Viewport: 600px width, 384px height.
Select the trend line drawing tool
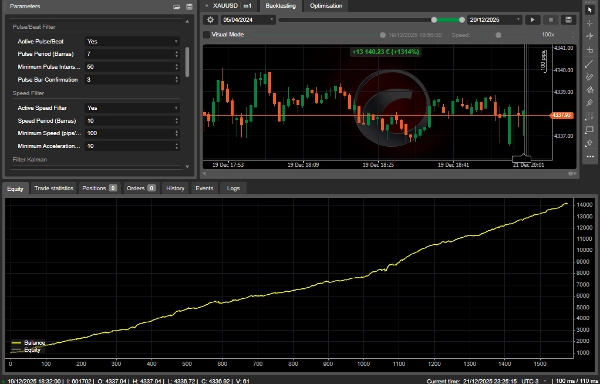tap(590, 64)
